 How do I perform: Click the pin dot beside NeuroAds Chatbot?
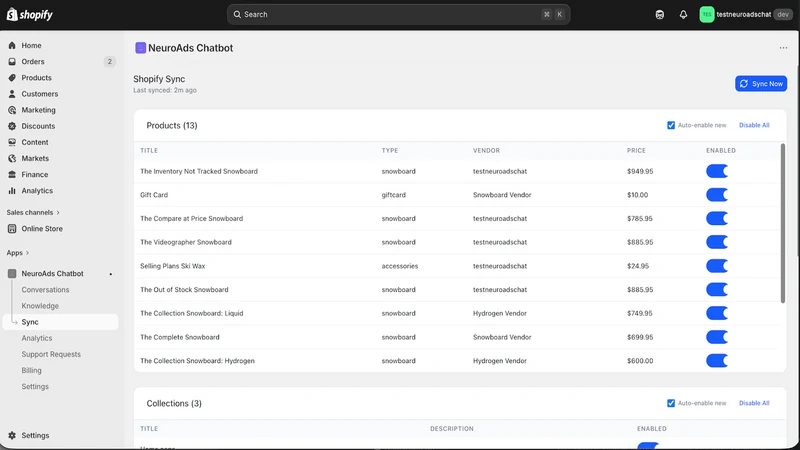tap(111, 274)
